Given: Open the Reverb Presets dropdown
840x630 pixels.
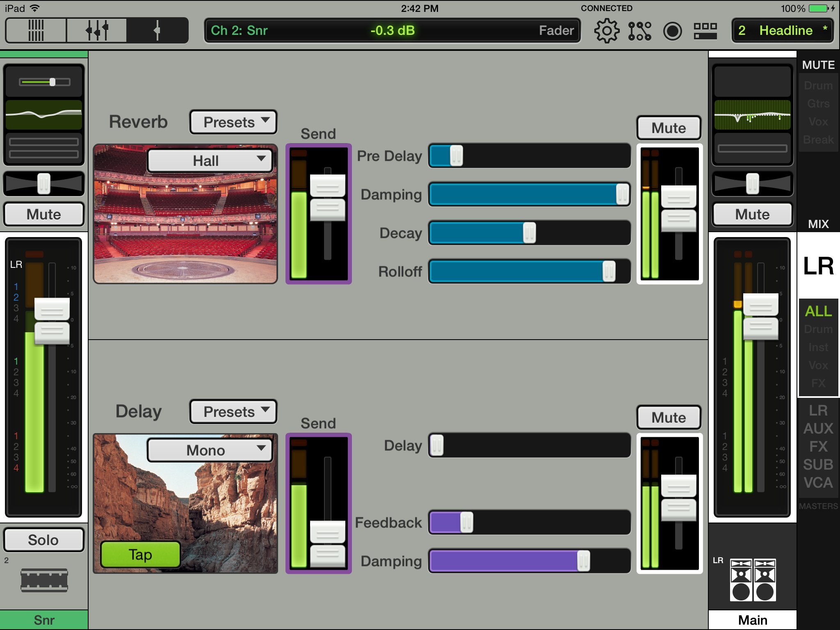Looking at the screenshot, I should (233, 122).
